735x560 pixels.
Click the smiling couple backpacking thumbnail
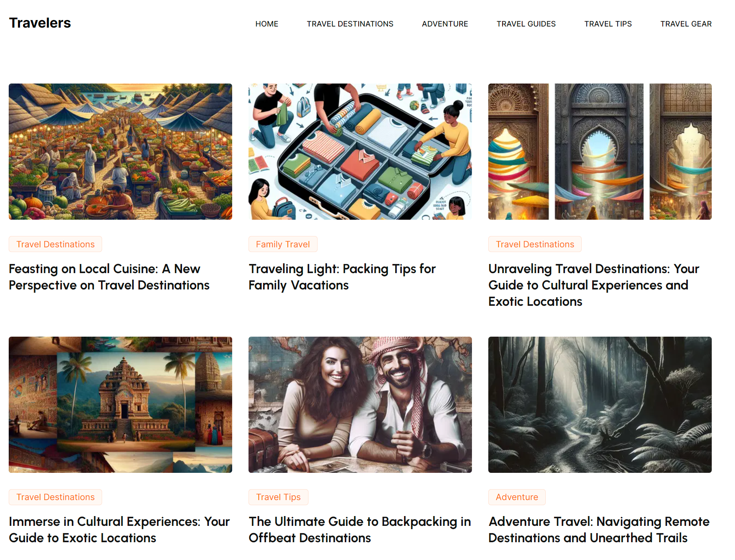coord(360,405)
